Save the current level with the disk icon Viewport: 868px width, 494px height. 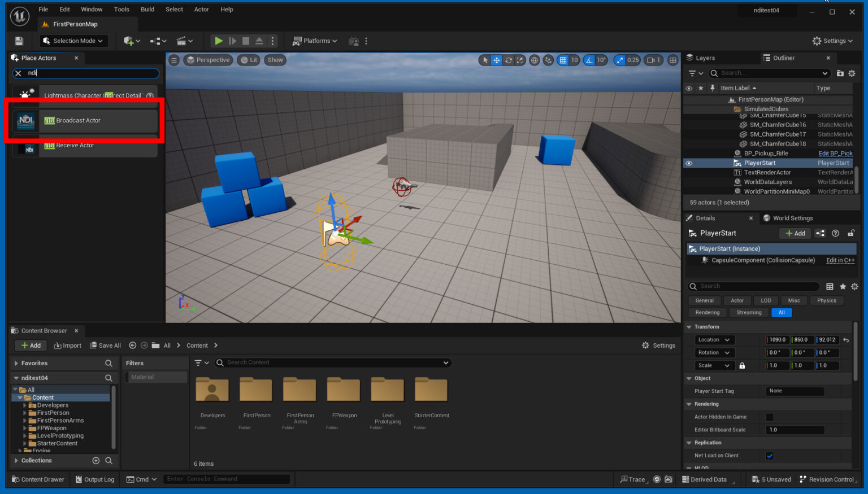coord(19,40)
